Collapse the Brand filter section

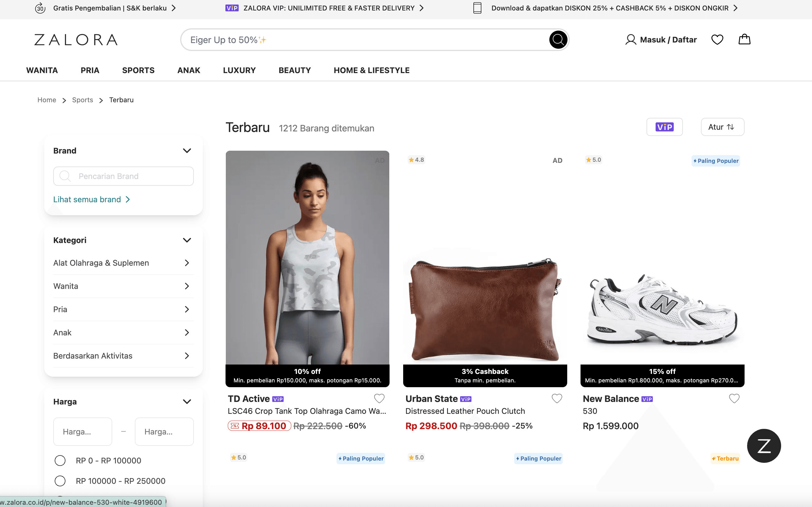point(187,151)
